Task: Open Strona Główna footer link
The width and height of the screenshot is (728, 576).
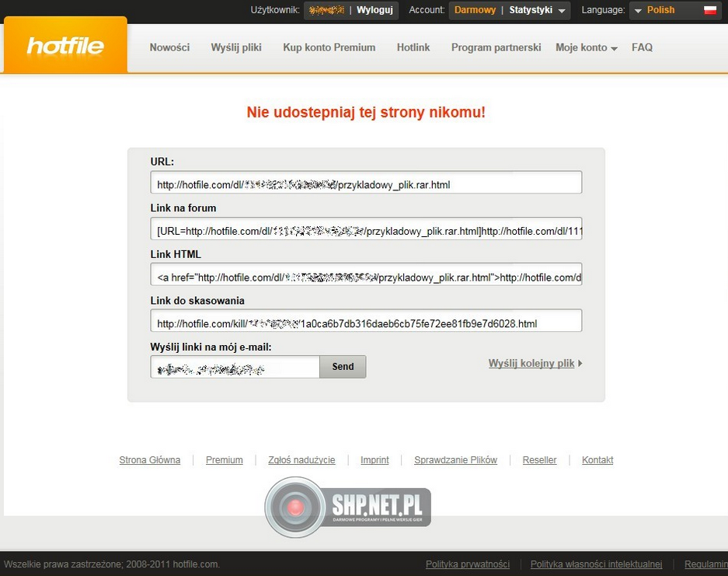Action: coord(149,460)
